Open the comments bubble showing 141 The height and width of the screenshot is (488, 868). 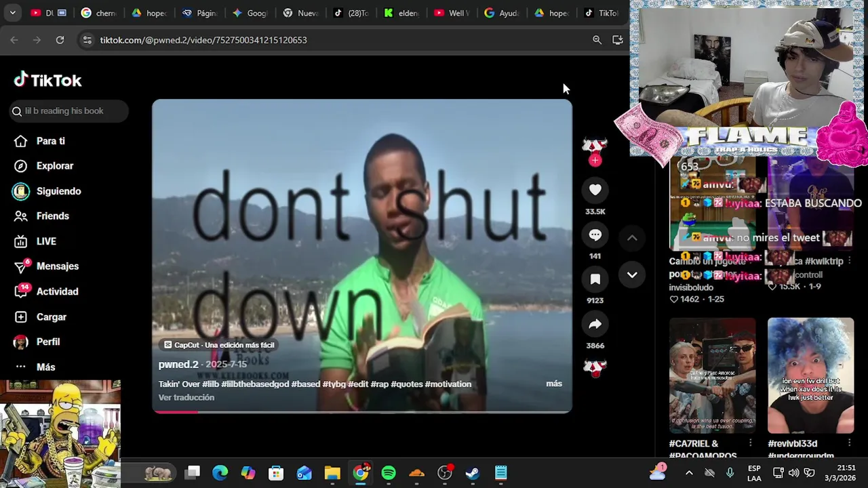pos(595,235)
